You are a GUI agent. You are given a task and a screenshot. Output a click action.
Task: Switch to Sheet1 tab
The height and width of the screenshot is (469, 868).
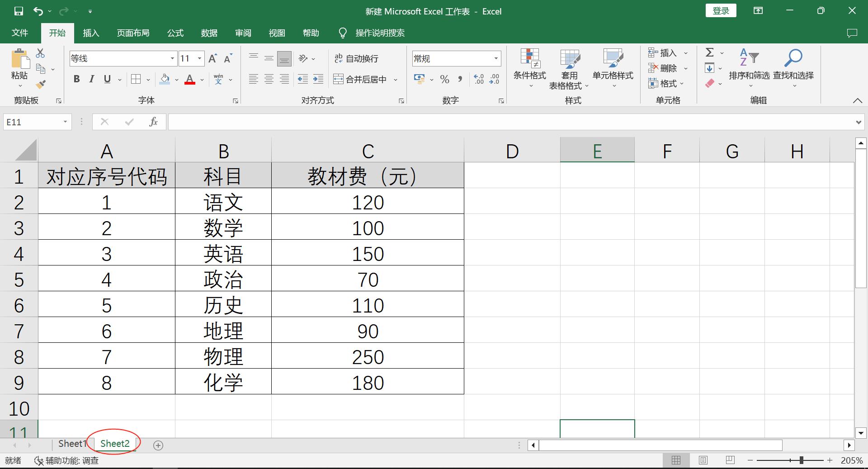click(x=72, y=444)
